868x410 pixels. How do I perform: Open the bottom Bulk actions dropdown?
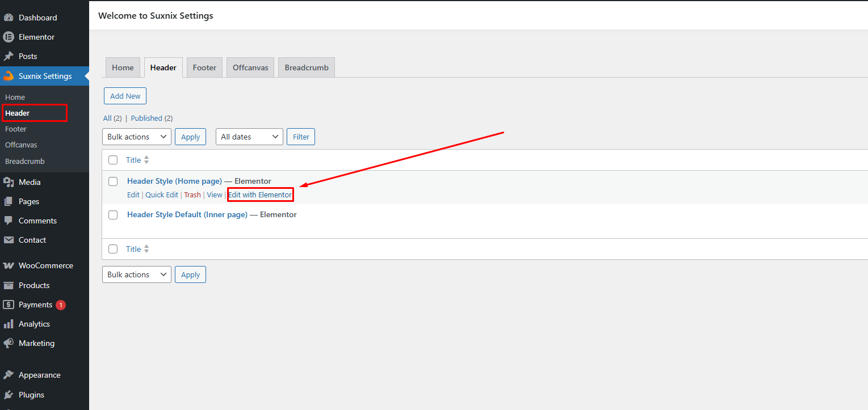[x=136, y=274]
